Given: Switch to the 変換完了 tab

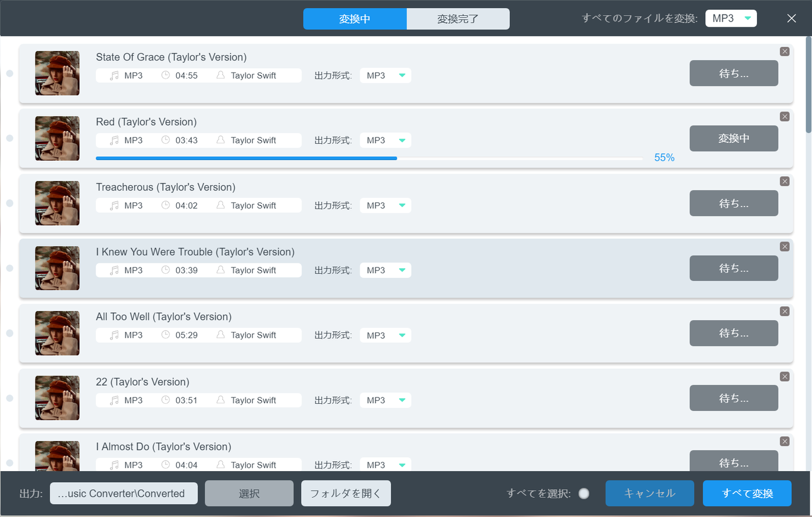Looking at the screenshot, I should click(458, 19).
